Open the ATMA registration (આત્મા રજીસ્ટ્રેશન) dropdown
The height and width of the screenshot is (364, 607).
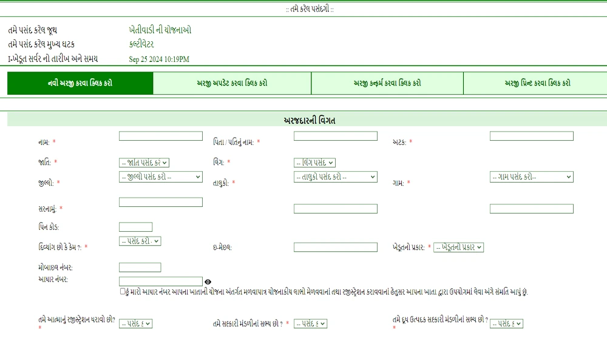135,323
